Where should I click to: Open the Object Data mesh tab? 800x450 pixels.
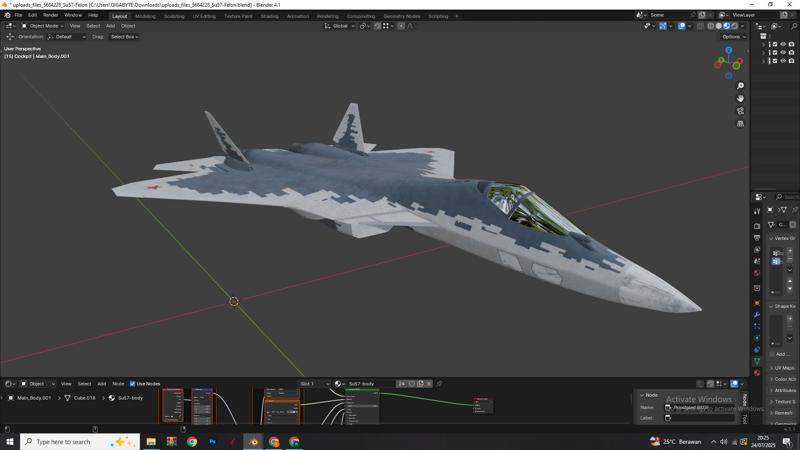(x=757, y=361)
